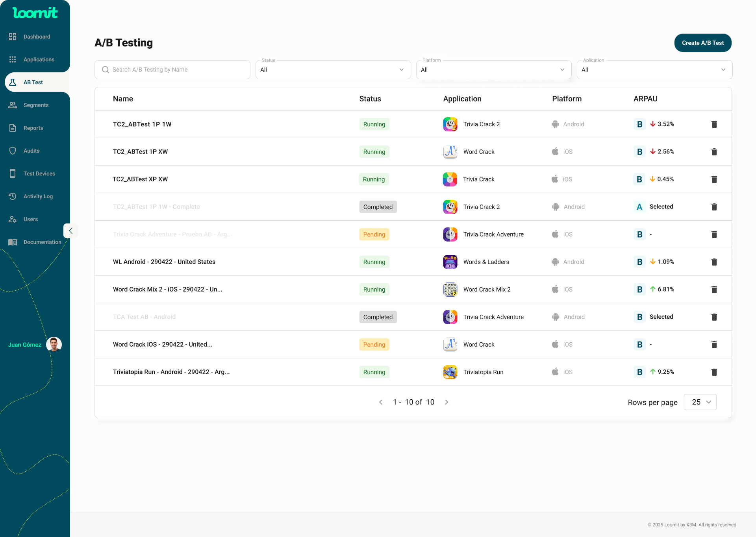756x537 pixels.
Task: Click trash icon for TC2_ABTest 1P 1W - Complete
Action: (x=714, y=207)
